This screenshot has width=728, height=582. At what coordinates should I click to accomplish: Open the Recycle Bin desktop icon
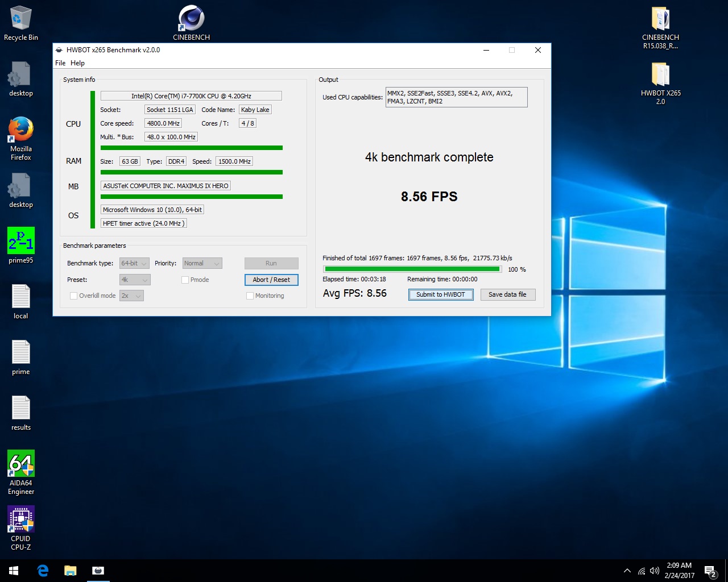click(x=20, y=23)
